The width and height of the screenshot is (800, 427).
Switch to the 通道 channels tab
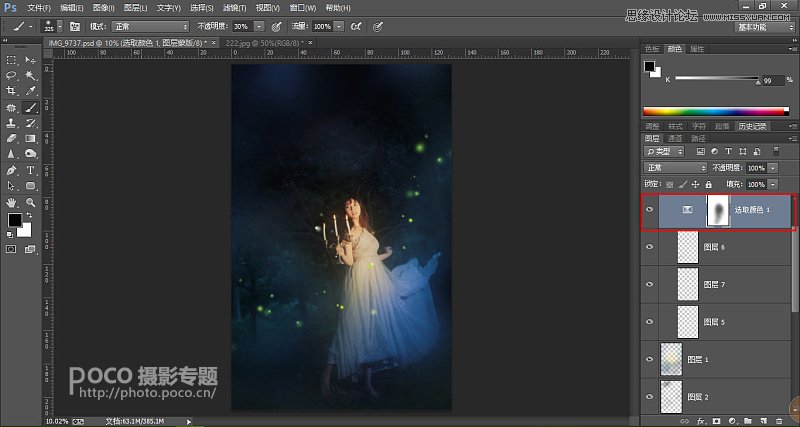click(674, 139)
